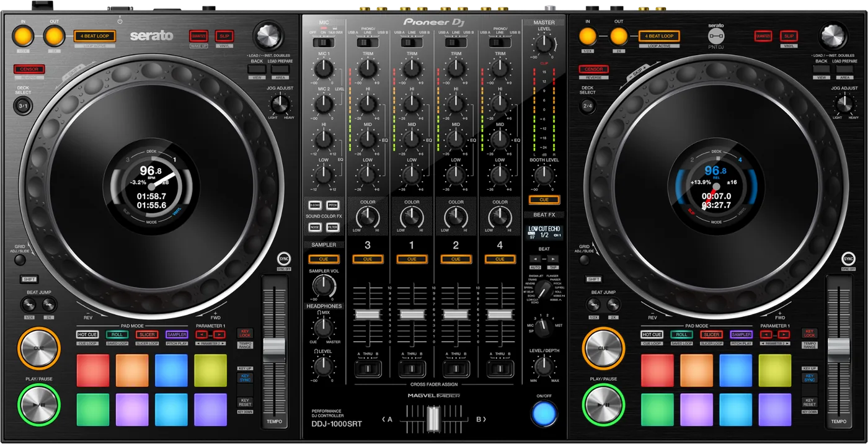Screen dimensions: 868x444
Task: Hit the right deck round CUE button
Action: pyautogui.click(x=603, y=348)
